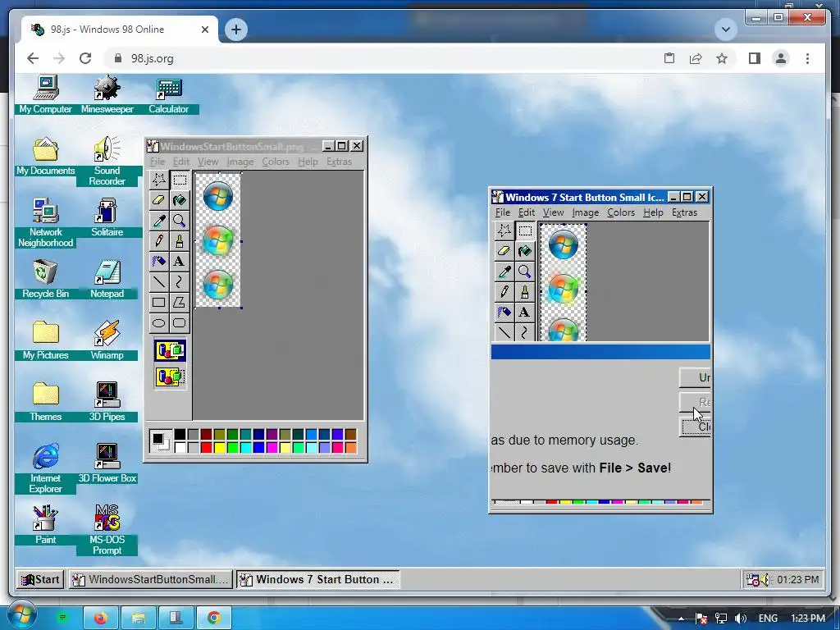Click the 01:23 PM clock in Windows 98 tray
Viewport: 840px width, 630px height.
(797, 579)
